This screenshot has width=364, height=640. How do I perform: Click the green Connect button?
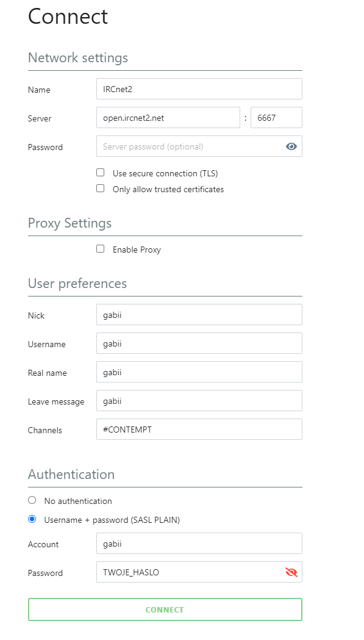click(x=165, y=609)
